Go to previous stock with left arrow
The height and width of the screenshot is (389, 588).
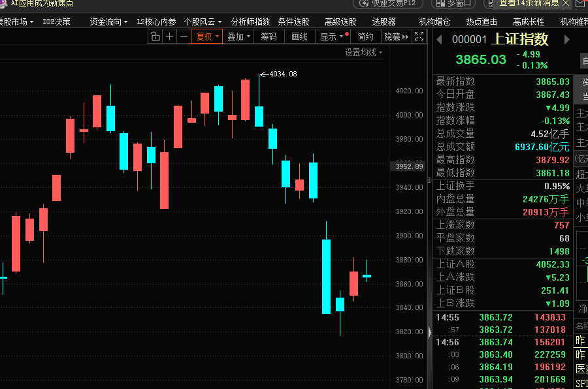(x=439, y=40)
